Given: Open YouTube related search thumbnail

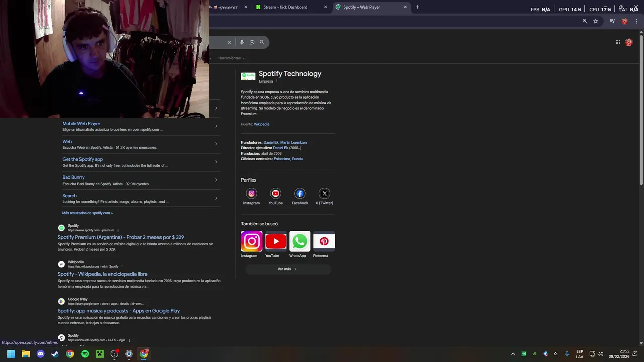Looking at the screenshot, I should [x=276, y=241].
